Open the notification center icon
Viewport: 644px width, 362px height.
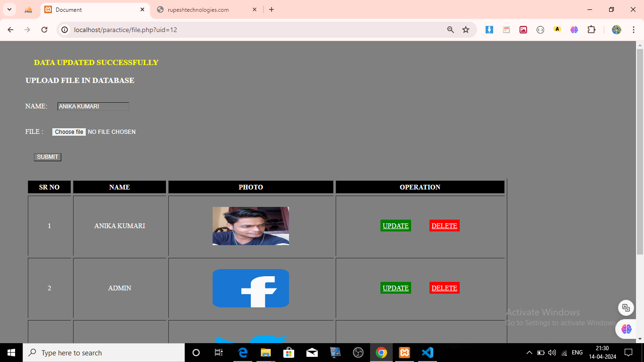[628, 353]
